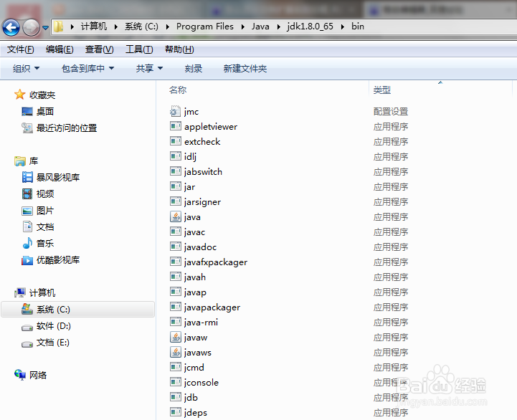
Task: Open the 工具(T) menu
Action: [139, 49]
